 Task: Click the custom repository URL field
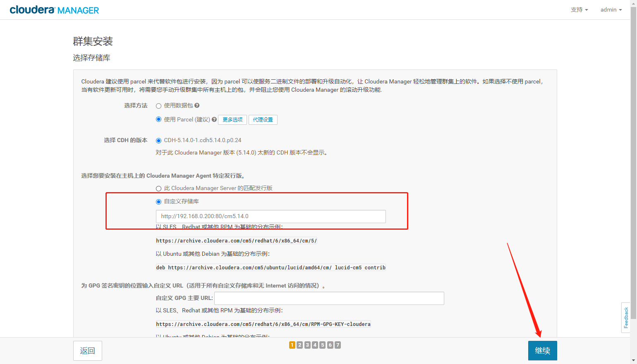click(271, 216)
